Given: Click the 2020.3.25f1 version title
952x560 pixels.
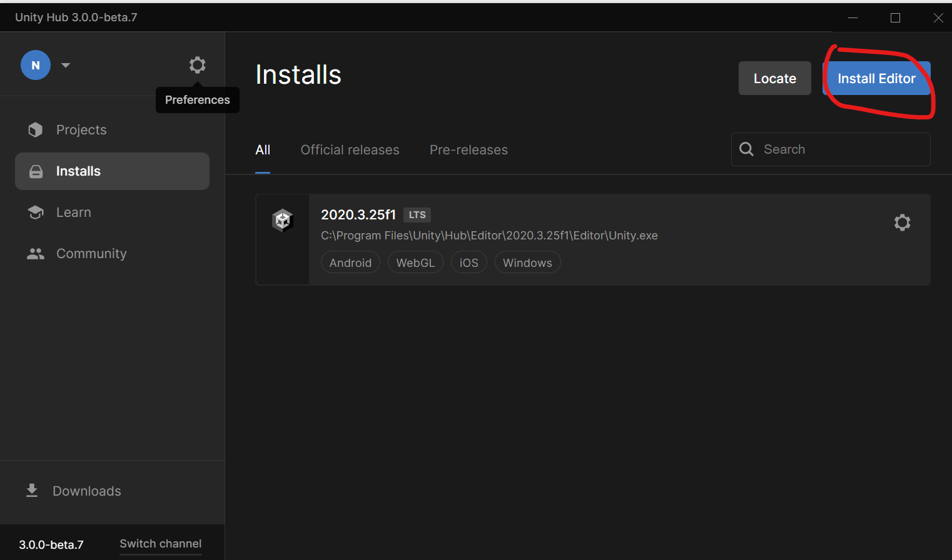Looking at the screenshot, I should tap(358, 214).
